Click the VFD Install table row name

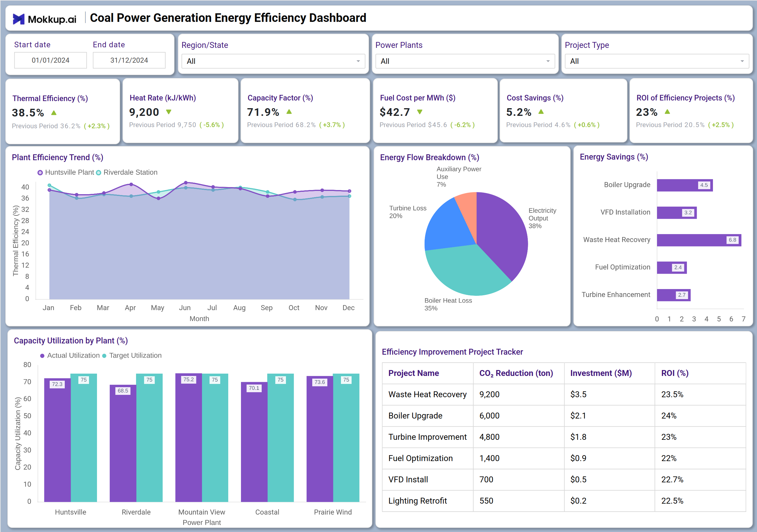pyautogui.click(x=408, y=480)
